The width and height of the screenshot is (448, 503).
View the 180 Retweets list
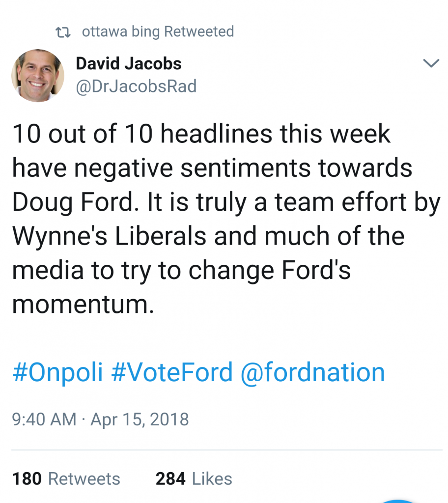click(x=66, y=478)
